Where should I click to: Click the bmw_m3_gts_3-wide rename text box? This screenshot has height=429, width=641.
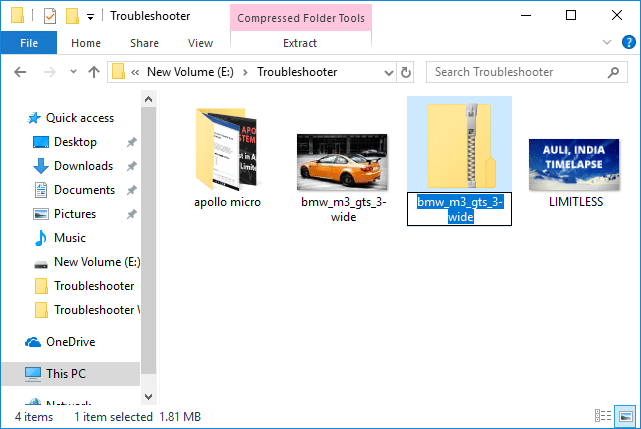[x=459, y=209]
